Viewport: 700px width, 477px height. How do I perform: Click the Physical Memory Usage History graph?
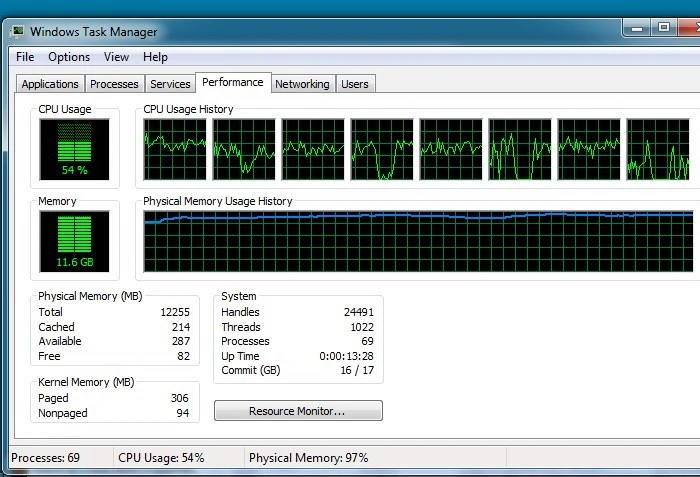click(418, 241)
